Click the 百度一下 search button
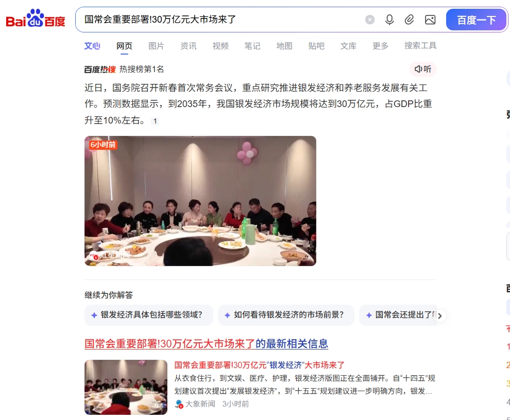The width and height of the screenshot is (510, 420). point(476,20)
